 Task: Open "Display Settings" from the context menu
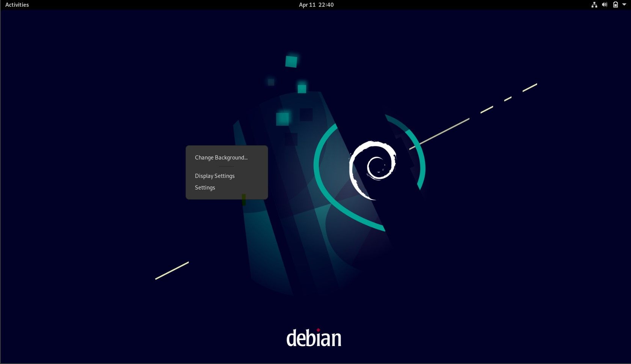pyautogui.click(x=214, y=176)
